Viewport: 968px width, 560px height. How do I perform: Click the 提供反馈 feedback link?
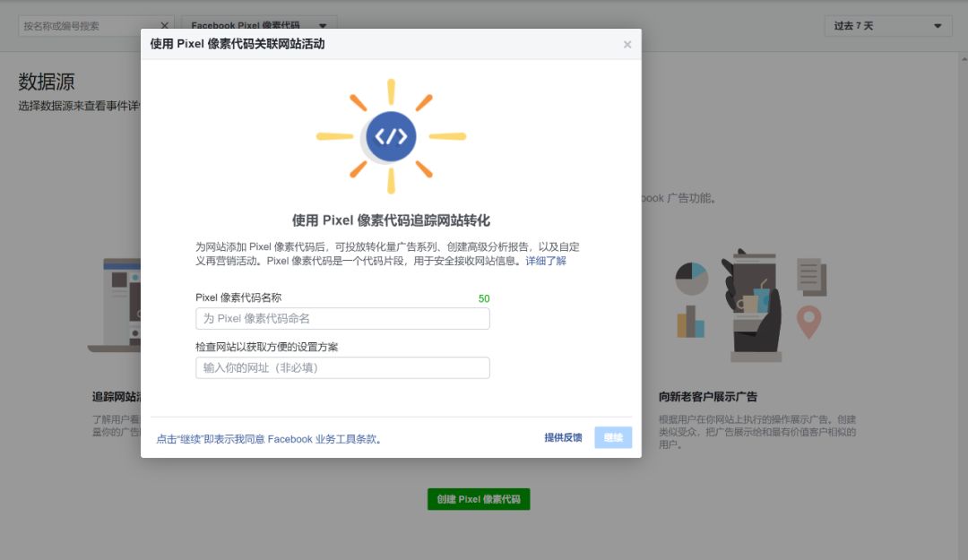pyautogui.click(x=563, y=437)
